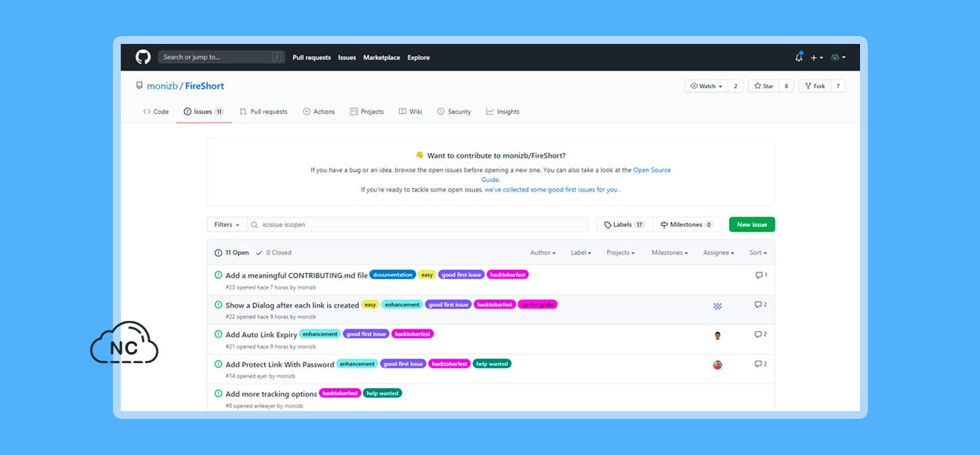The height and width of the screenshot is (455, 980).
Task: Select up-for-grabs label on Dialog issue
Action: click(x=538, y=304)
